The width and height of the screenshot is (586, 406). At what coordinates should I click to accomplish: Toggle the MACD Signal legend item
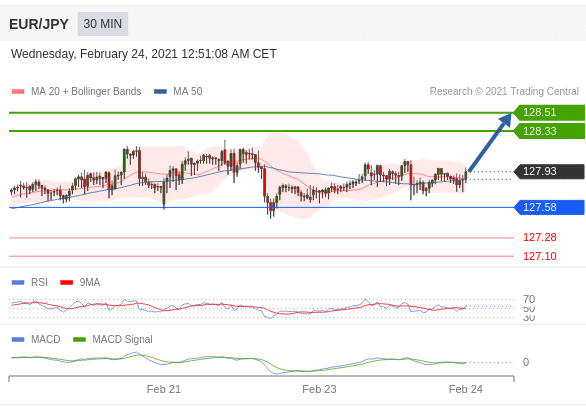[x=113, y=339]
